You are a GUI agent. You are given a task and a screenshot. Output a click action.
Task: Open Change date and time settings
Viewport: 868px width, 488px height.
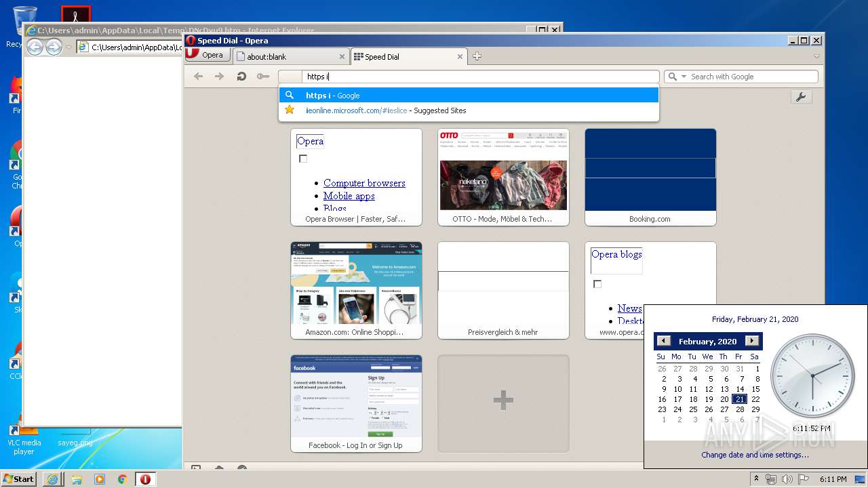pyautogui.click(x=755, y=455)
